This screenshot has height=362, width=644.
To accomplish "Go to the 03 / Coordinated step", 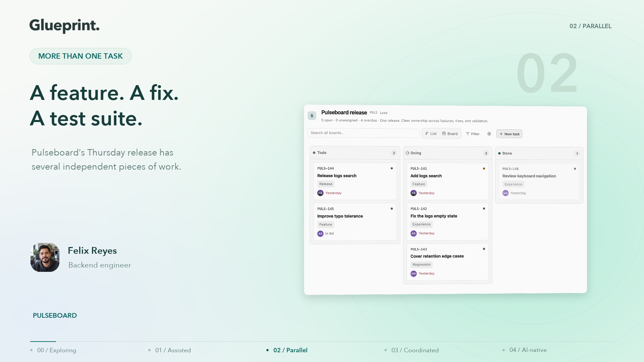I will point(412,350).
